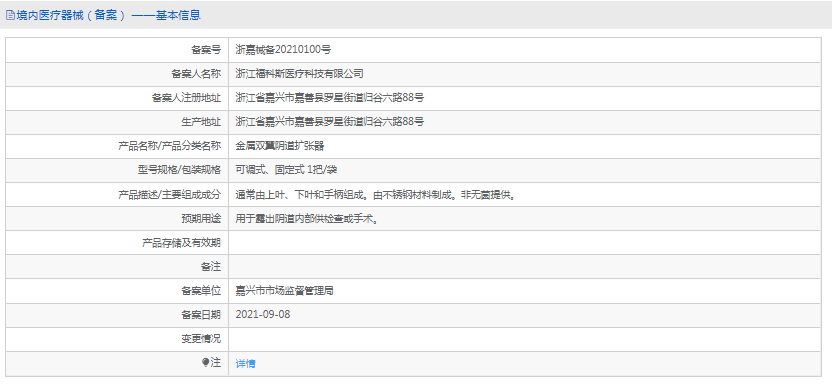
Task: Click the 型号规格 value 可调式、固定式 1把/袋
Action: 287,170
